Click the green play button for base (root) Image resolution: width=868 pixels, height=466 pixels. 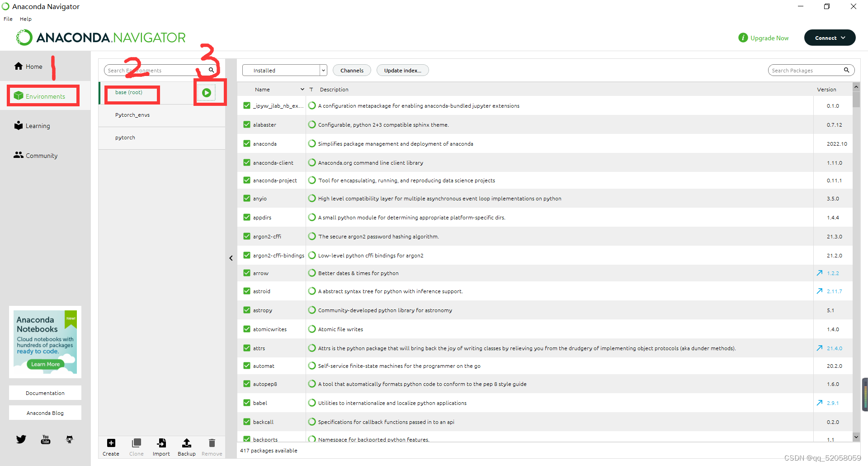tap(207, 93)
